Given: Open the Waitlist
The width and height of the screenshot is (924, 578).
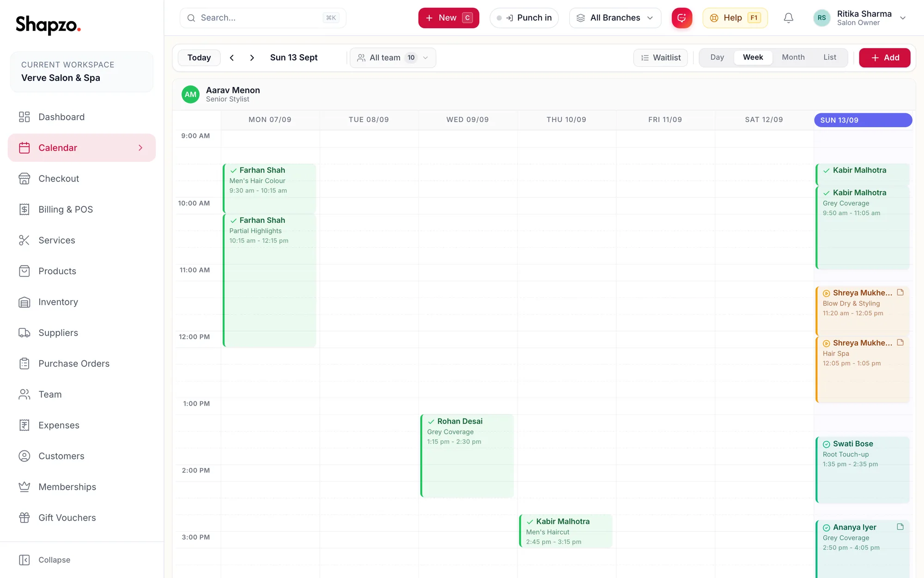Looking at the screenshot, I should click(661, 58).
